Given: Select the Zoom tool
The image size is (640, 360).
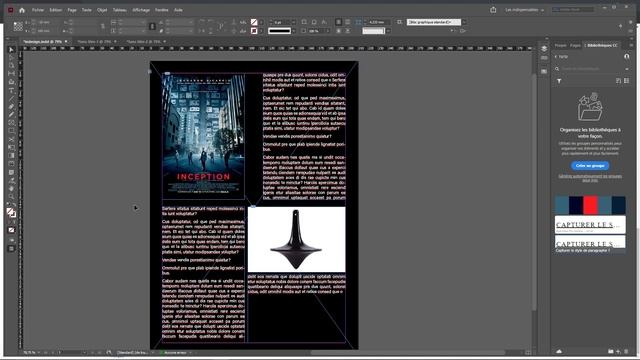Looking at the screenshot, I should [11, 197].
